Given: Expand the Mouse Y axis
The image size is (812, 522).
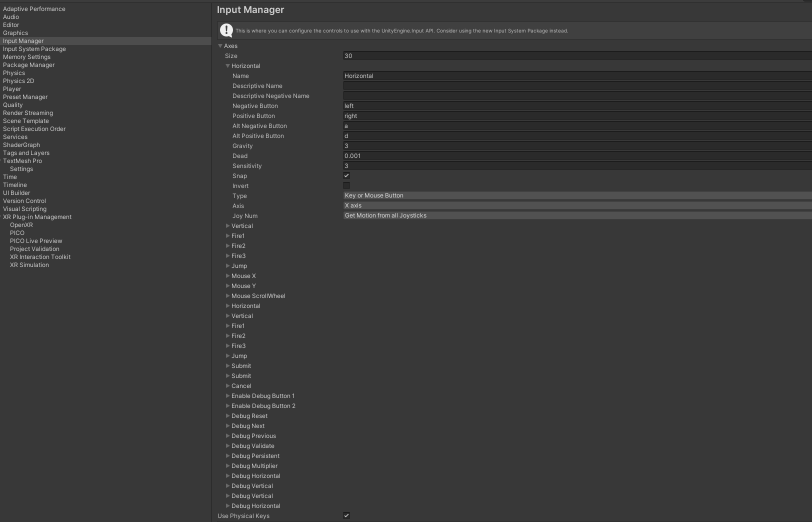Looking at the screenshot, I should (227, 286).
